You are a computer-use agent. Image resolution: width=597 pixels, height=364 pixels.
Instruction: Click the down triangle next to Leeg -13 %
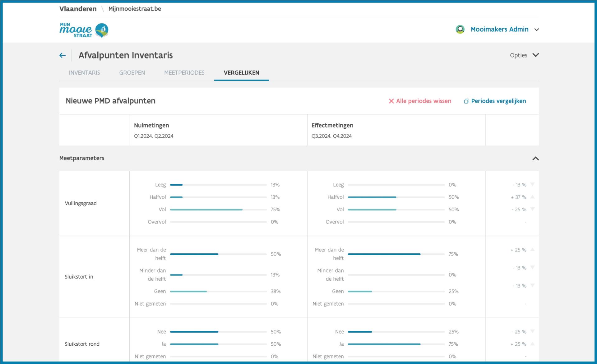coord(532,184)
